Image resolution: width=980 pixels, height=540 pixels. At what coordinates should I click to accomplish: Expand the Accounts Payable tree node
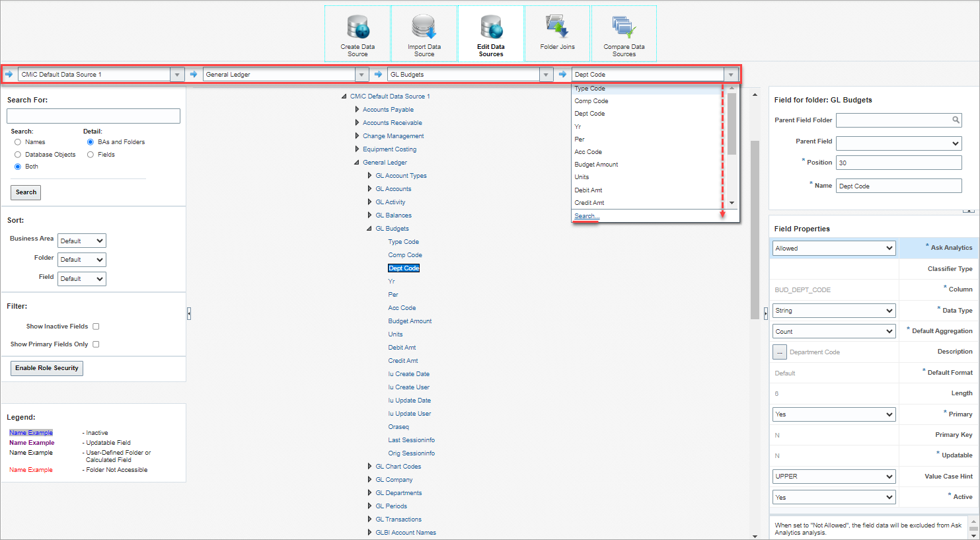coord(357,110)
